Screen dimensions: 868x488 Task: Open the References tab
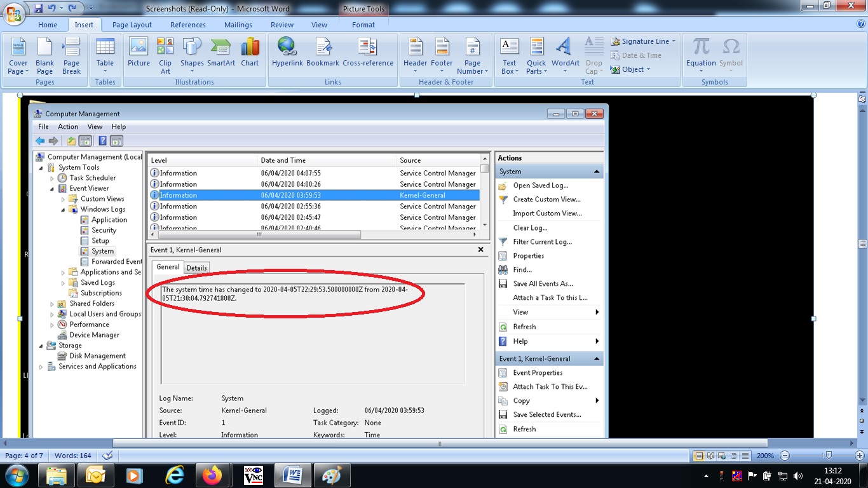[188, 25]
